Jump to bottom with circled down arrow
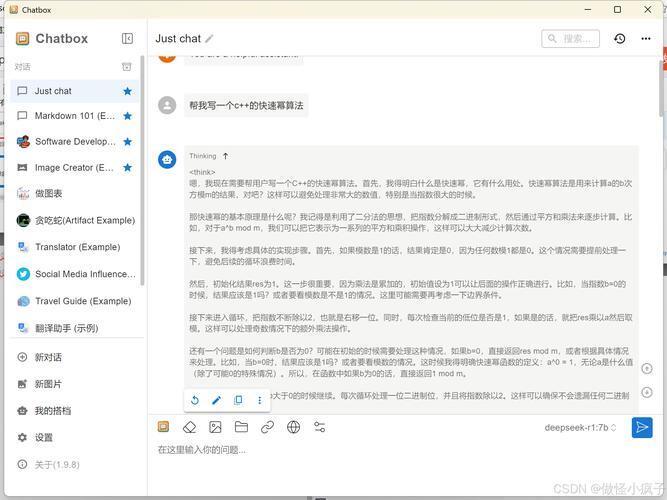 tap(647, 392)
